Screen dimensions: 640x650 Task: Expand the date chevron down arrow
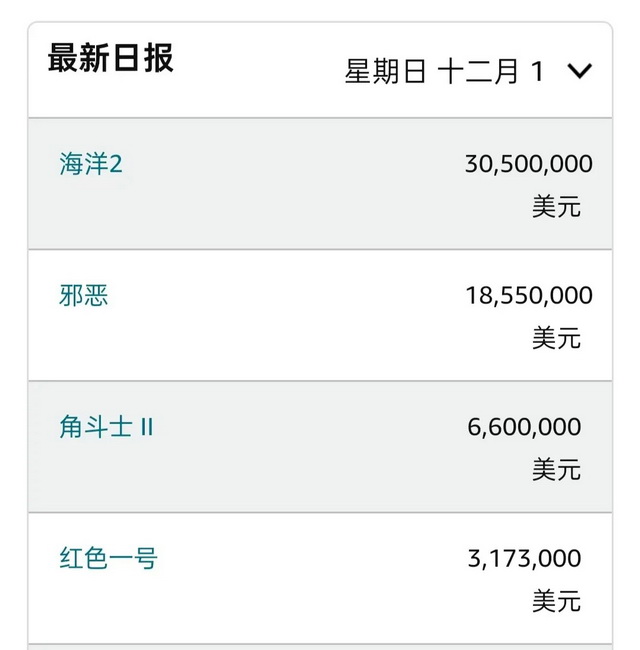[x=579, y=71]
